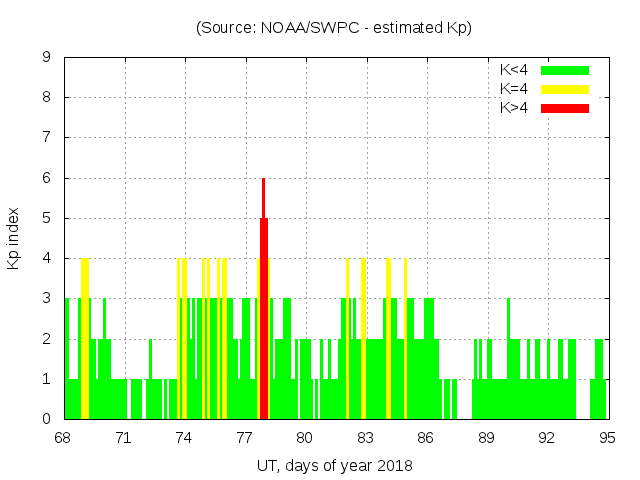Click the green K<4 legend swatch
640x480 pixels.
[565, 70]
